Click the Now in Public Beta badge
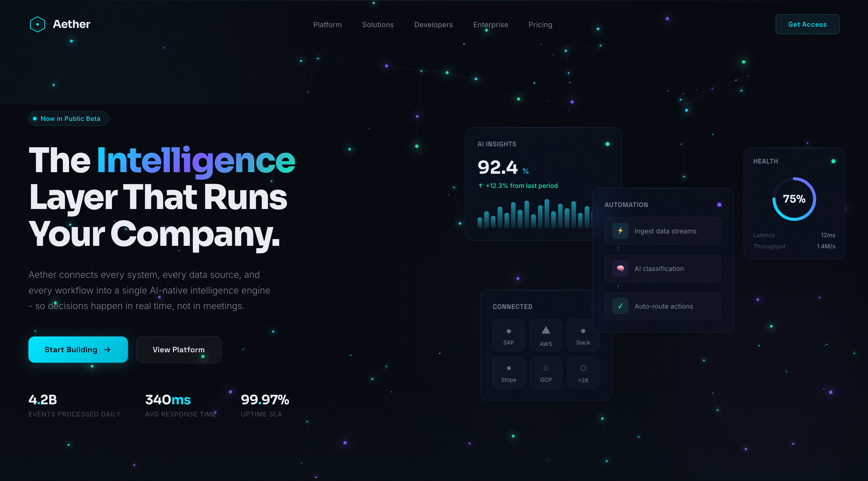This screenshot has width=868, height=481. tap(69, 118)
